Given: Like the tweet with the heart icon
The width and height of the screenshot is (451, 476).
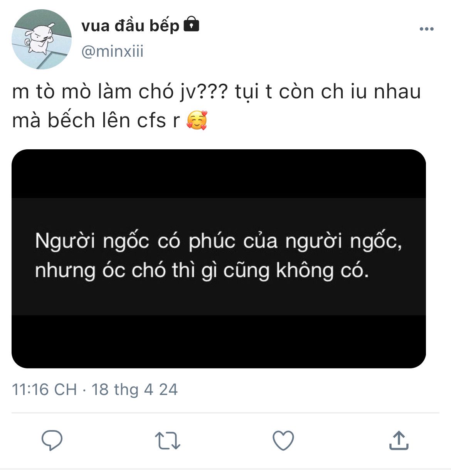Looking at the screenshot, I should coord(283,440).
